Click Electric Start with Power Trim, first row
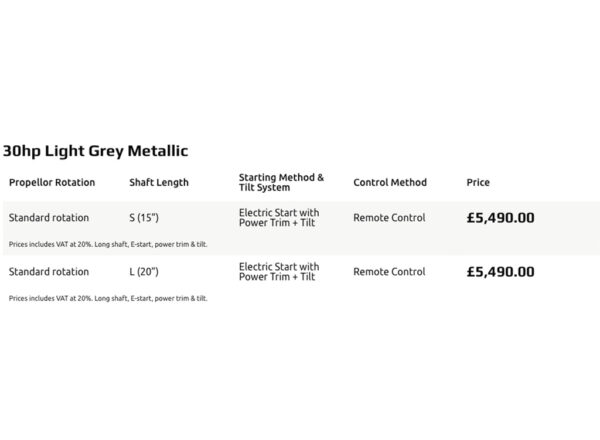This screenshot has height=440, width=600. [279, 217]
